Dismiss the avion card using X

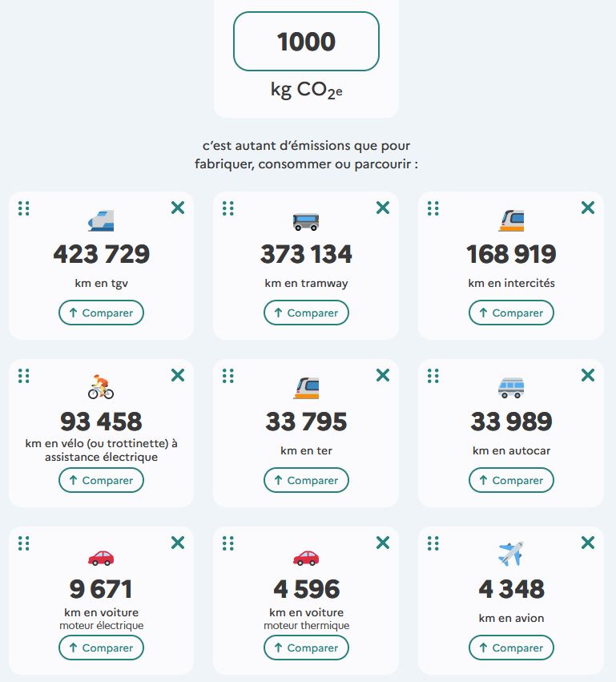(x=588, y=543)
